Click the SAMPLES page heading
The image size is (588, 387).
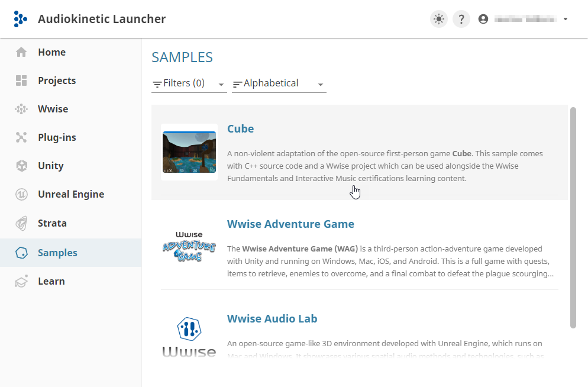coord(182,57)
